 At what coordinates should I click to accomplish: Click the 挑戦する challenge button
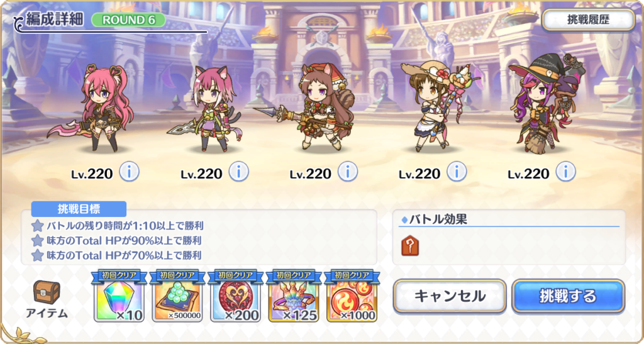(x=568, y=296)
